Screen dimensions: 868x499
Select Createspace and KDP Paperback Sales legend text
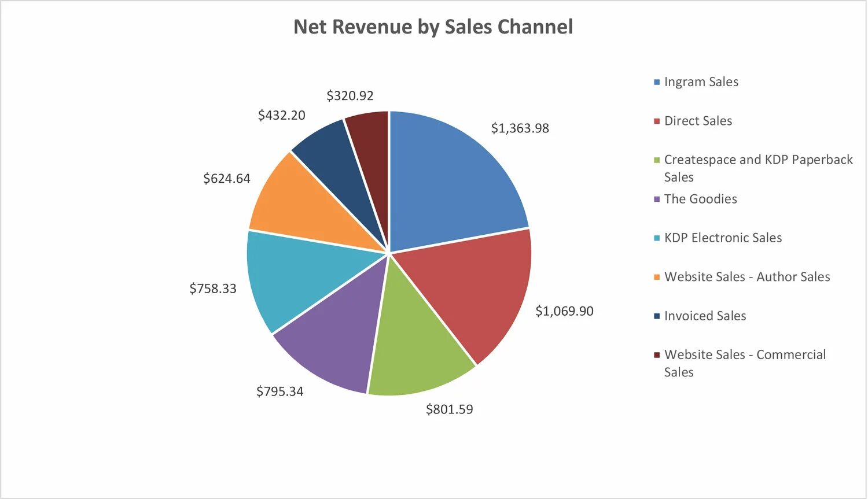click(758, 168)
